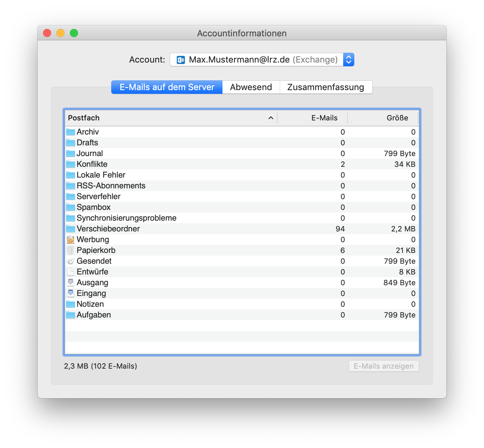The width and height of the screenshot is (484, 448).
Task: Toggle sort order with Postfach column chevron
Action: coord(271,118)
